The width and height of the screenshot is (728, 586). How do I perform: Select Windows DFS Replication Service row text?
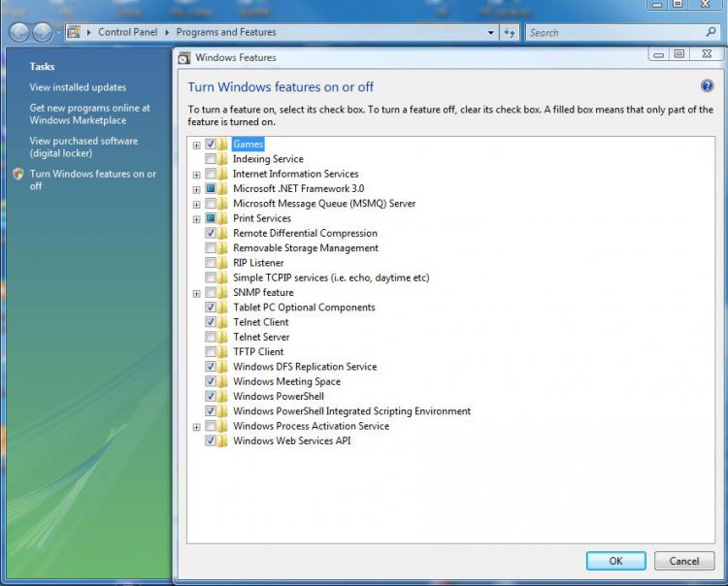coord(305,367)
